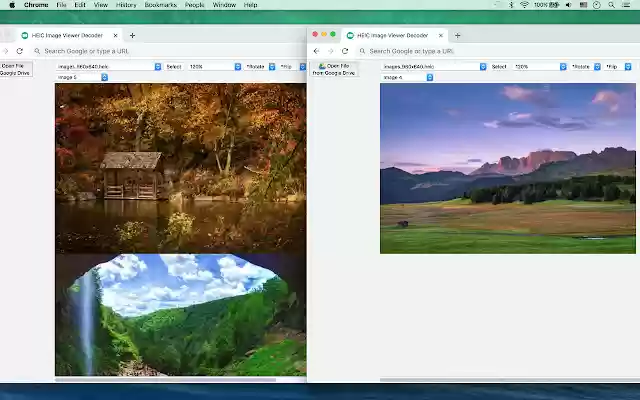Close the HEIC tab in right window
Screen dimensions: 640x400
point(441,36)
